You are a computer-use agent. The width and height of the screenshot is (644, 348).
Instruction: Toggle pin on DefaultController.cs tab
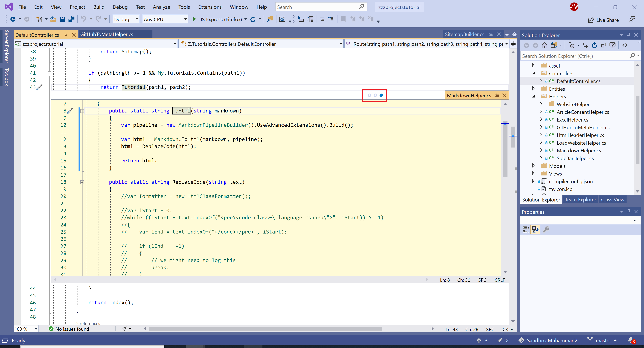pos(66,35)
